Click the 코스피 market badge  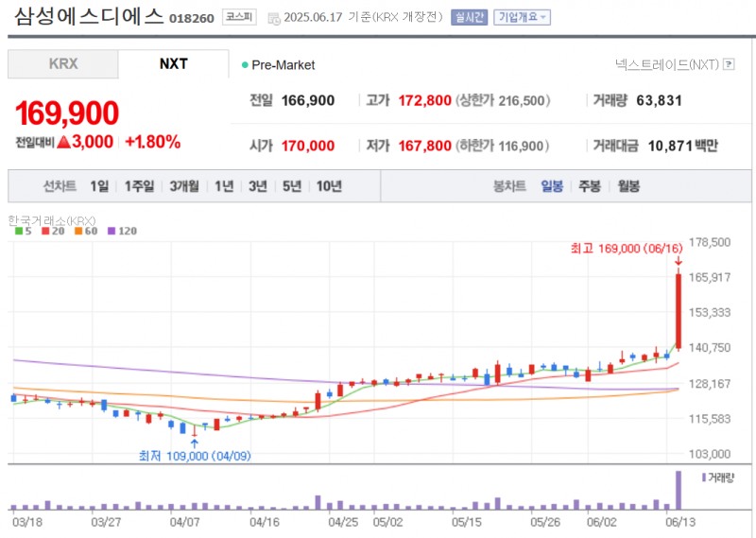point(239,17)
